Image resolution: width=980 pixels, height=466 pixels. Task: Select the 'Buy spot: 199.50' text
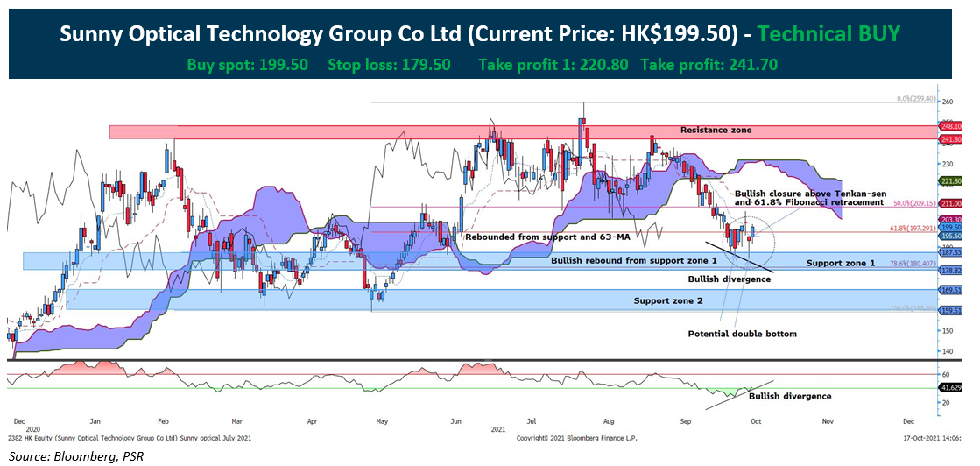[247, 64]
